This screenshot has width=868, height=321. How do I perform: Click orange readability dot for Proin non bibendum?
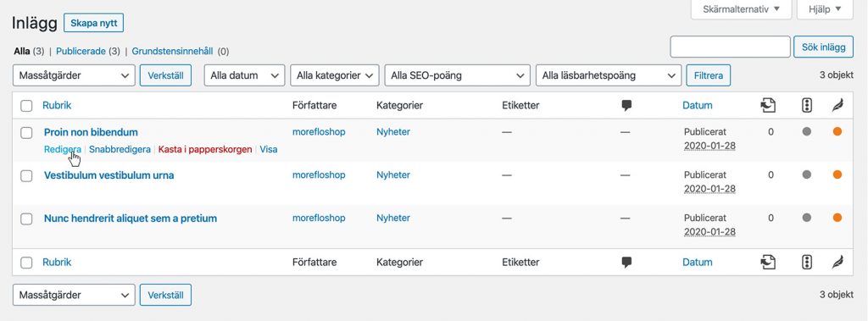837,132
